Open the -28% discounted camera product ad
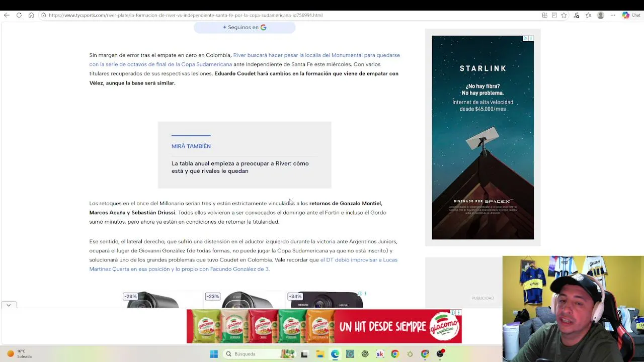 [152, 300]
